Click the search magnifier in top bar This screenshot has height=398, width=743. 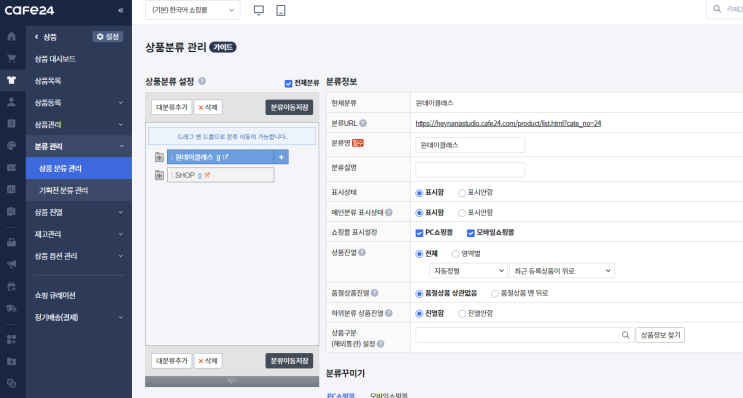tap(717, 9)
